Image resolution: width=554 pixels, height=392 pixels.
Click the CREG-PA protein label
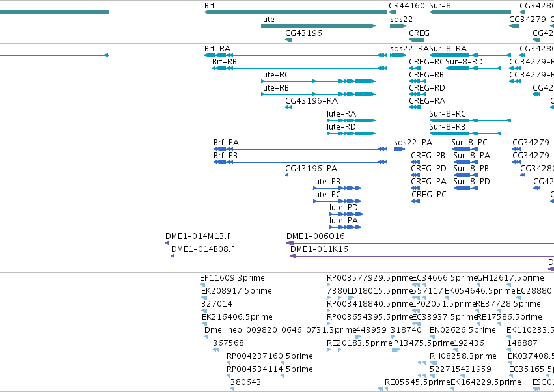[x=428, y=182]
